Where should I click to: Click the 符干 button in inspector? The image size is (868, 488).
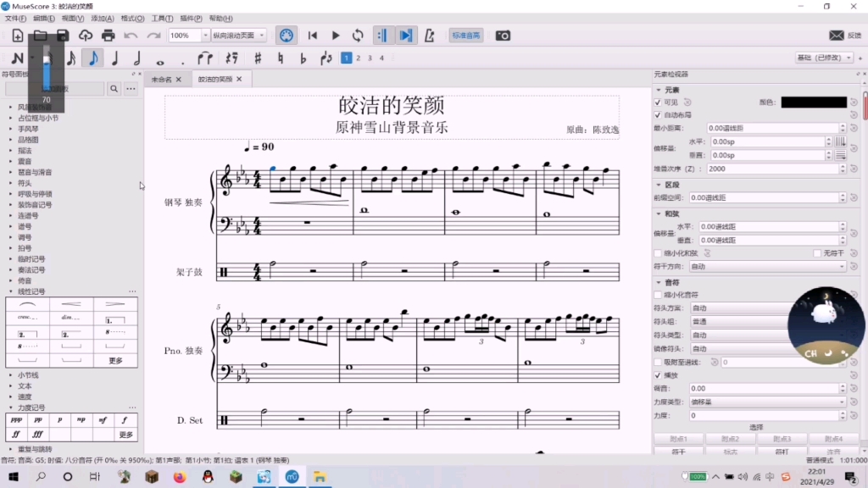pyautogui.click(x=679, y=452)
